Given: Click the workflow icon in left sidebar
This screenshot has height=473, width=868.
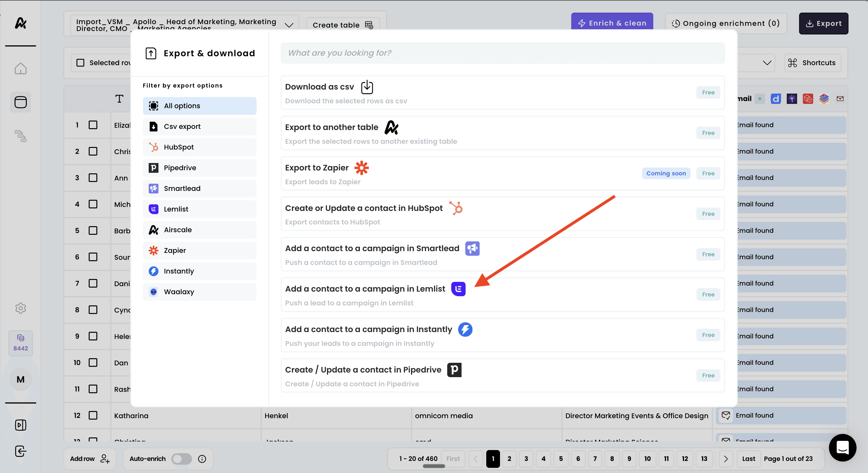Looking at the screenshot, I should (x=21, y=136).
